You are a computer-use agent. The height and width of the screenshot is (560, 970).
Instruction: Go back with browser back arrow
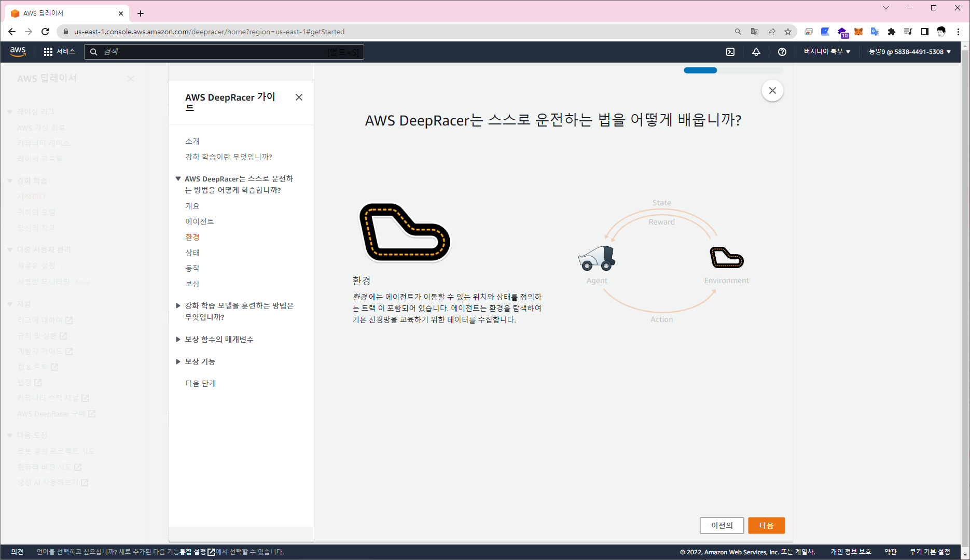coord(12,32)
